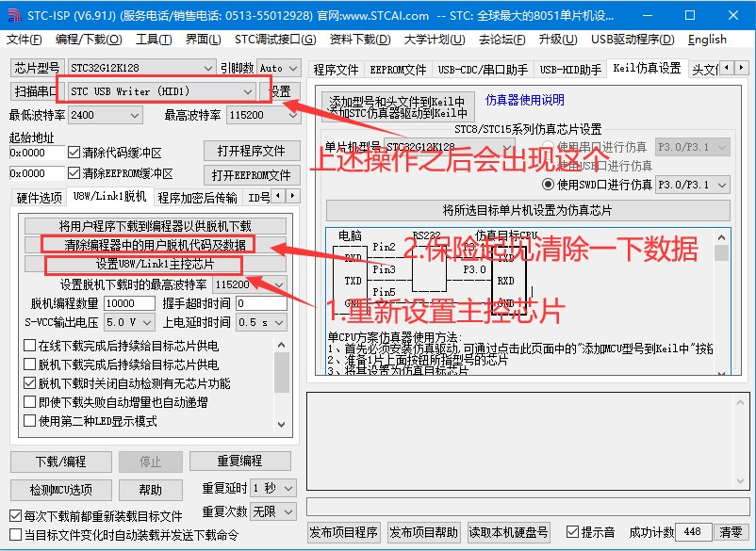The width and height of the screenshot is (756, 551).
Task: Open the SWD port P3.0/P3.1 dropdown
Action: point(692,185)
